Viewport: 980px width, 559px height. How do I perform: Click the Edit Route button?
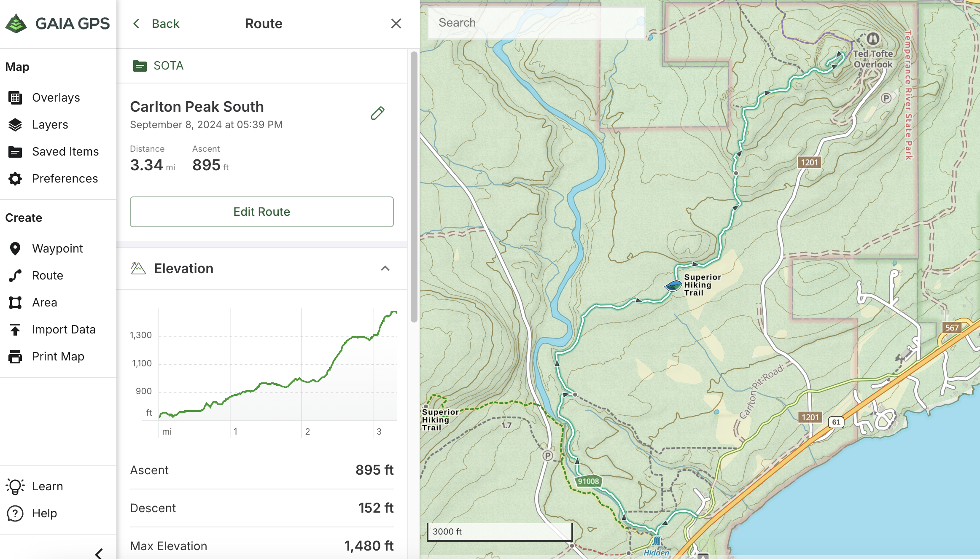click(x=262, y=212)
